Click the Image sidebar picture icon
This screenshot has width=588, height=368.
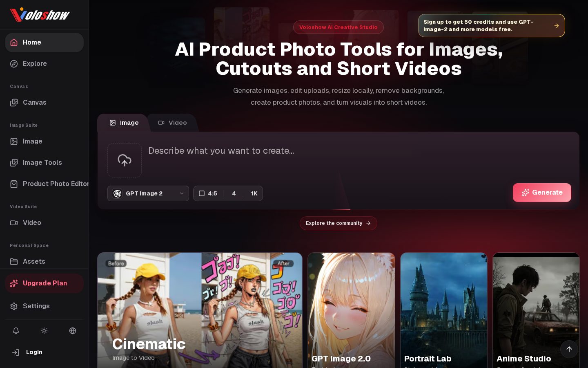[x=14, y=141]
